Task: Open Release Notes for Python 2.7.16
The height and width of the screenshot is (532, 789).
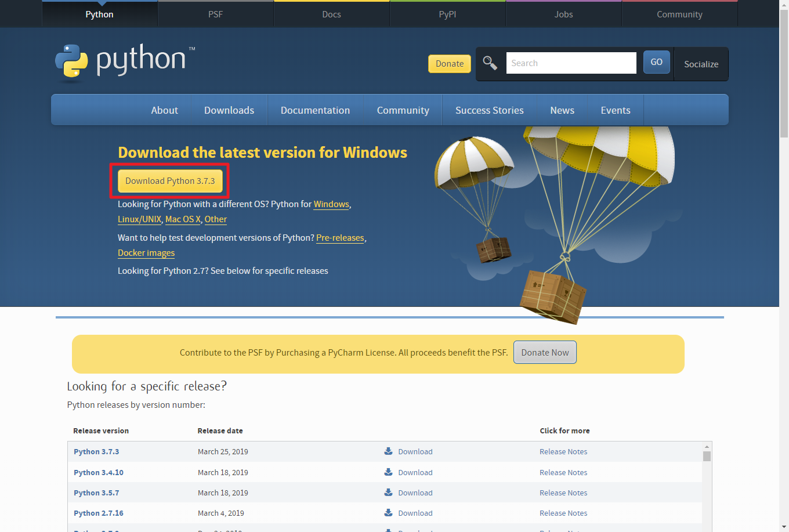Action: tap(563, 513)
